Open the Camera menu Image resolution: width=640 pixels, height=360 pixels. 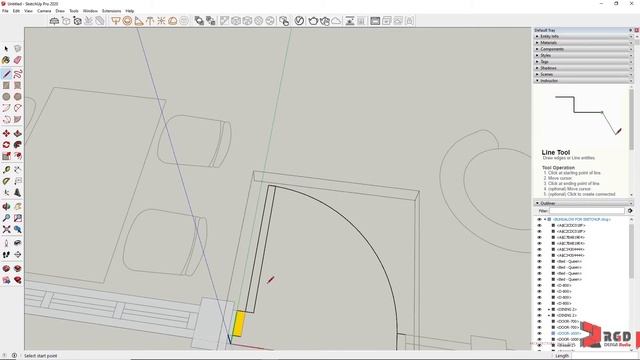click(x=44, y=11)
